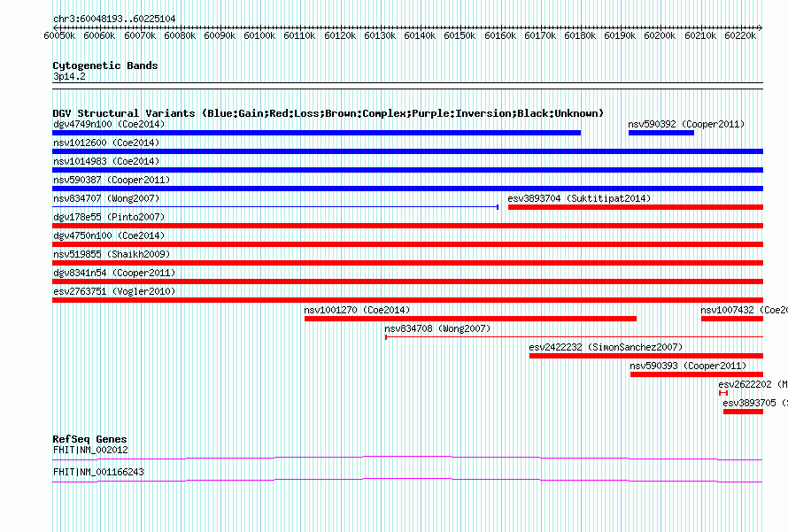
Task: Open variant label nsv834708 (Wong2007)
Action: (x=437, y=328)
